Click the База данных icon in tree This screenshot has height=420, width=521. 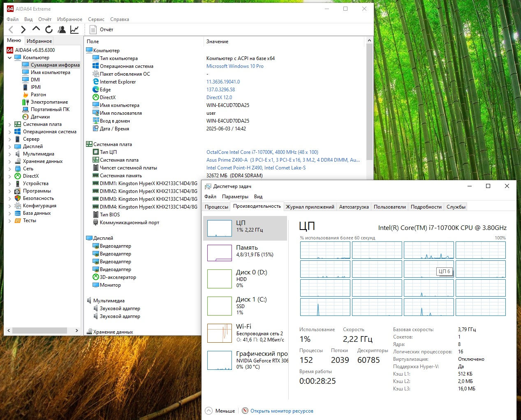(x=18, y=213)
